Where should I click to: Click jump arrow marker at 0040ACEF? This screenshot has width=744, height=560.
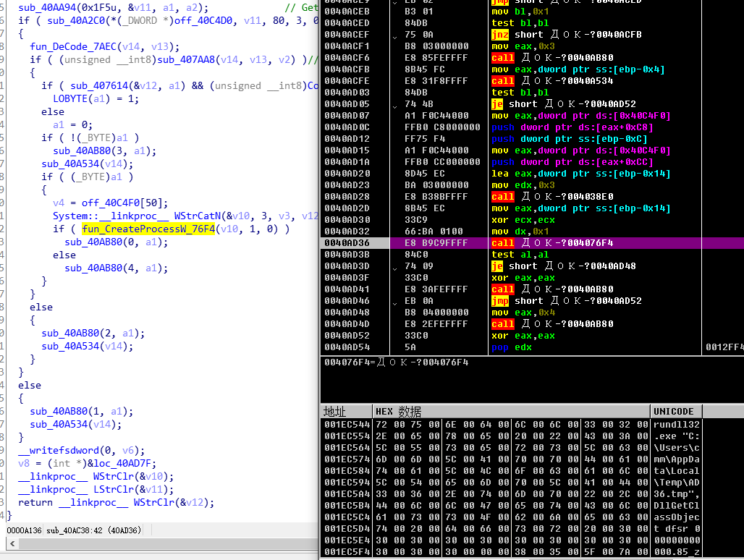(394, 36)
